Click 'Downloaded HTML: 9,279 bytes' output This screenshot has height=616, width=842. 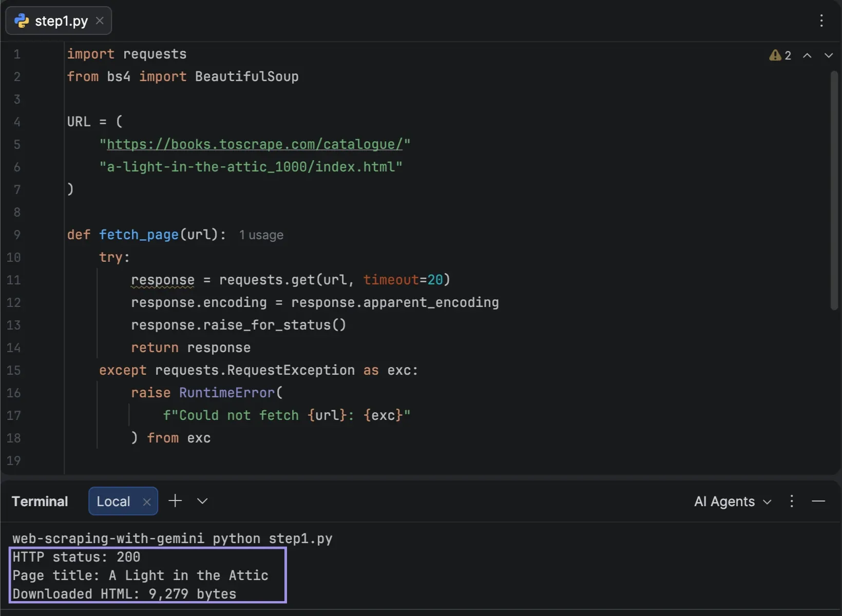(x=124, y=594)
